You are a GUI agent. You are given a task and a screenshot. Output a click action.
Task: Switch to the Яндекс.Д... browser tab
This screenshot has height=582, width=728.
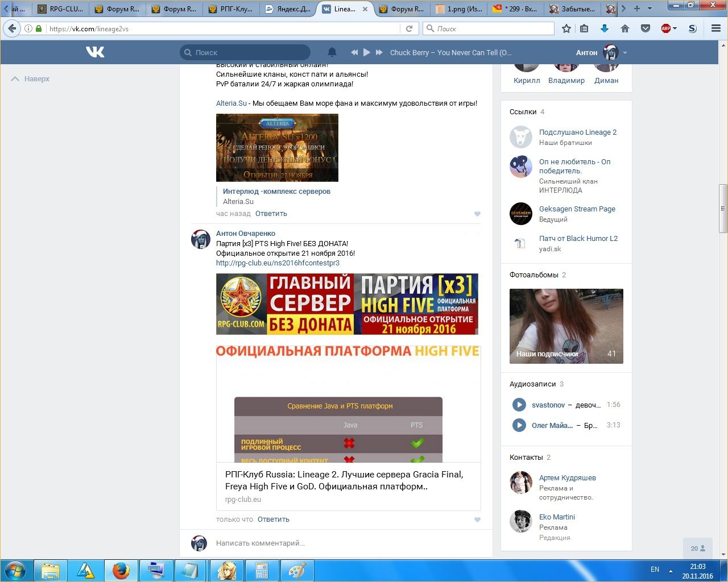(x=288, y=9)
